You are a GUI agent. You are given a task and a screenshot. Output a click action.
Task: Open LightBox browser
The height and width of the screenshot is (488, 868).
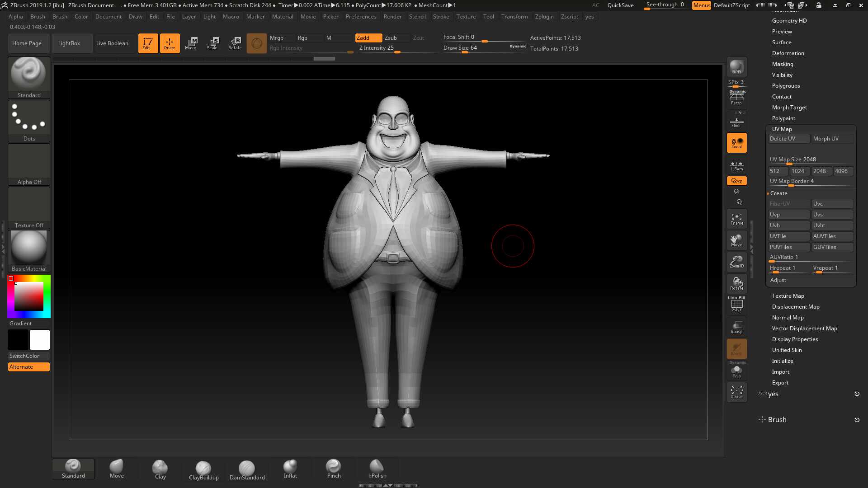pos(72,43)
